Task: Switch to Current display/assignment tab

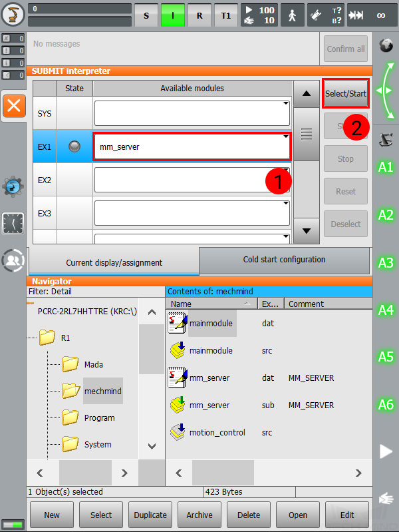Action: click(x=114, y=262)
